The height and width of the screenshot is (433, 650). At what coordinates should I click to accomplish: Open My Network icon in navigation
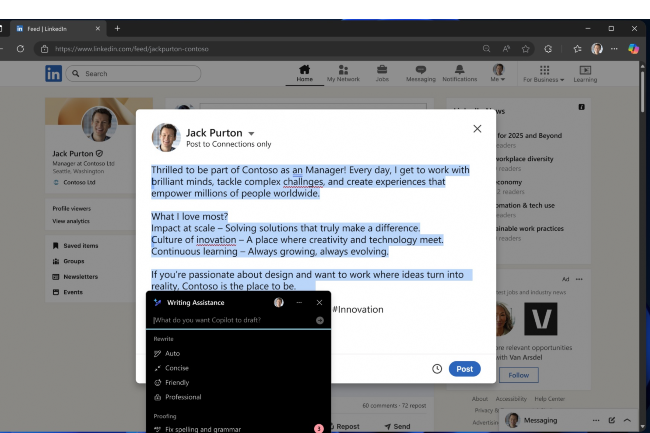tap(343, 70)
